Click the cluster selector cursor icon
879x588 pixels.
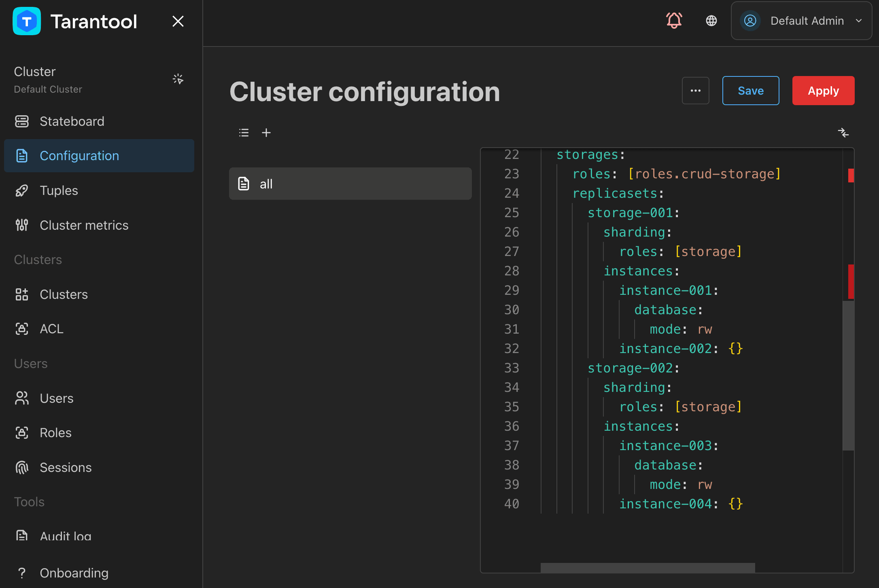(178, 79)
